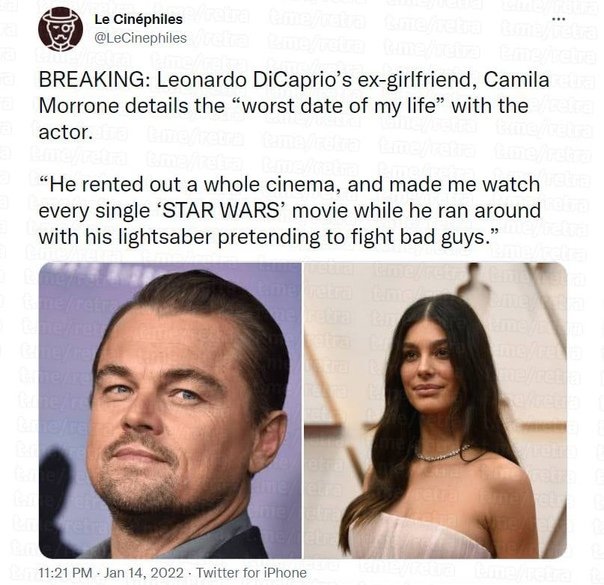
Task: Open the Le Cinéphiles profile avatar
Action: [60, 28]
